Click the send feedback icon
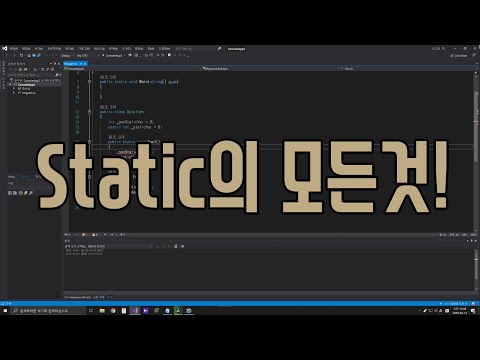This screenshot has width=480, height=360. 474,55
